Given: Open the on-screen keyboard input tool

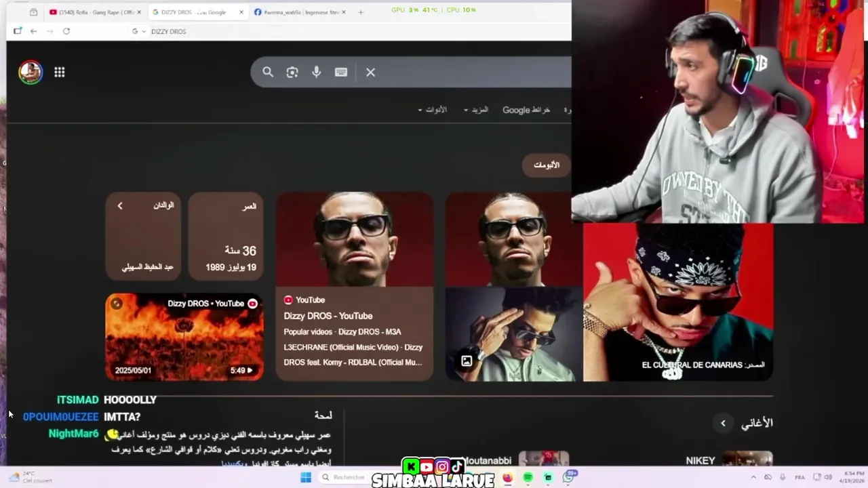Looking at the screenshot, I should (x=341, y=72).
